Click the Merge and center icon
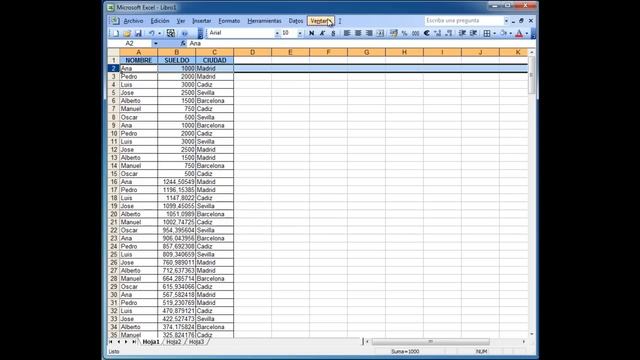The image size is (640, 360). pos(380,33)
